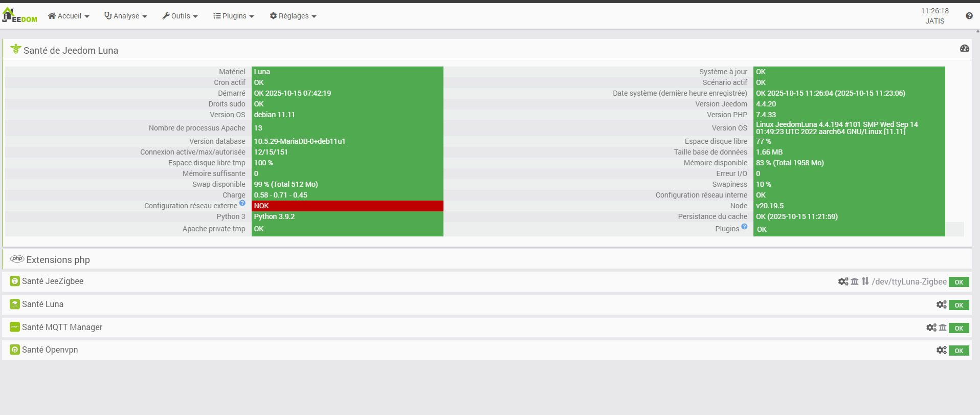
Task: Click the 83 % (Total 1958 Mo) value
Action: coord(790,163)
